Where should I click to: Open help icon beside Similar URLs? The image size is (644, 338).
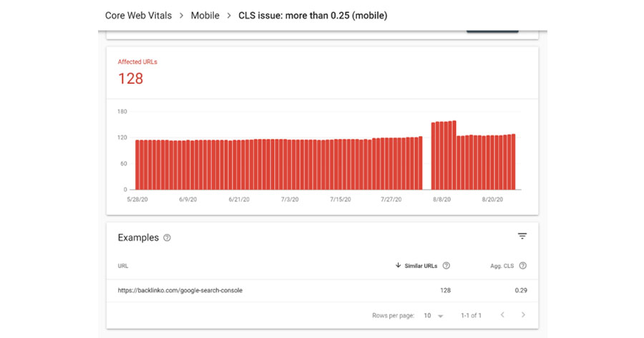coord(446,266)
